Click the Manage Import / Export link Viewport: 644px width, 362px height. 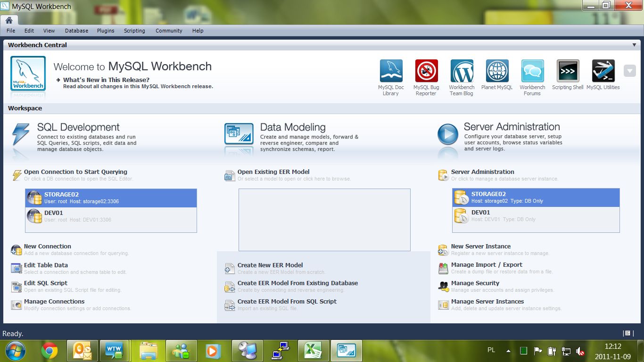(487, 265)
